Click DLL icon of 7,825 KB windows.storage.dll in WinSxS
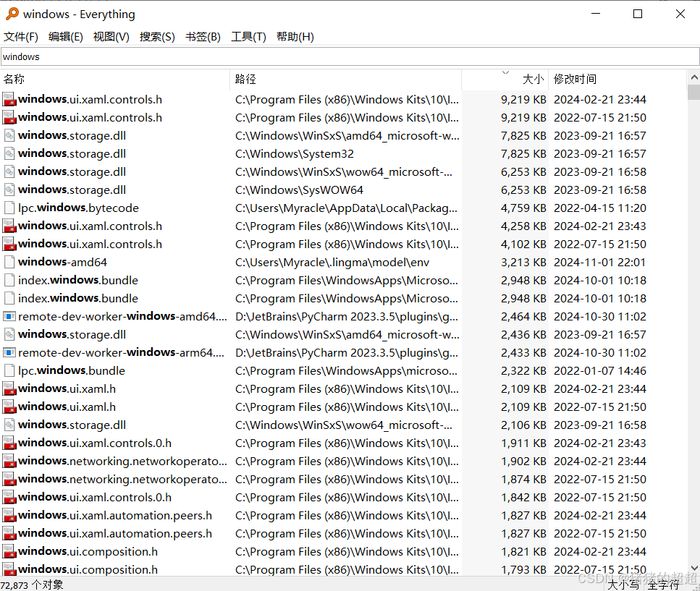This screenshot has height=591, width=700. 9,135
